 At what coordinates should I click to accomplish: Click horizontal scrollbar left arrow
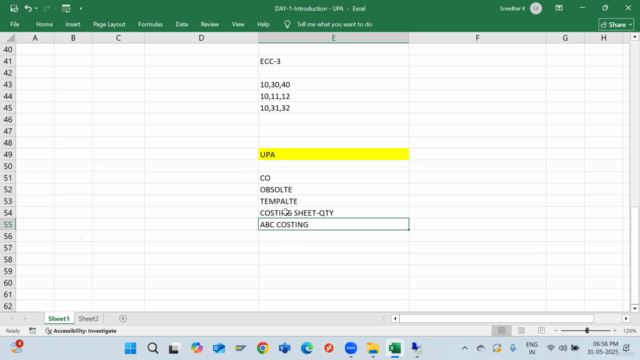click(x=395, y=318)
